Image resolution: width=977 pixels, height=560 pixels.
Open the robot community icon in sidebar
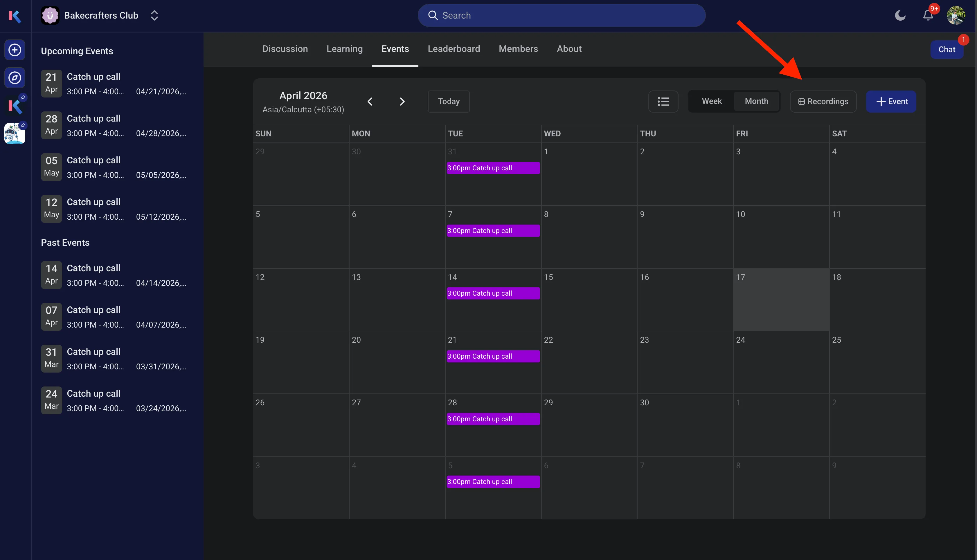(x=15, y=133)
